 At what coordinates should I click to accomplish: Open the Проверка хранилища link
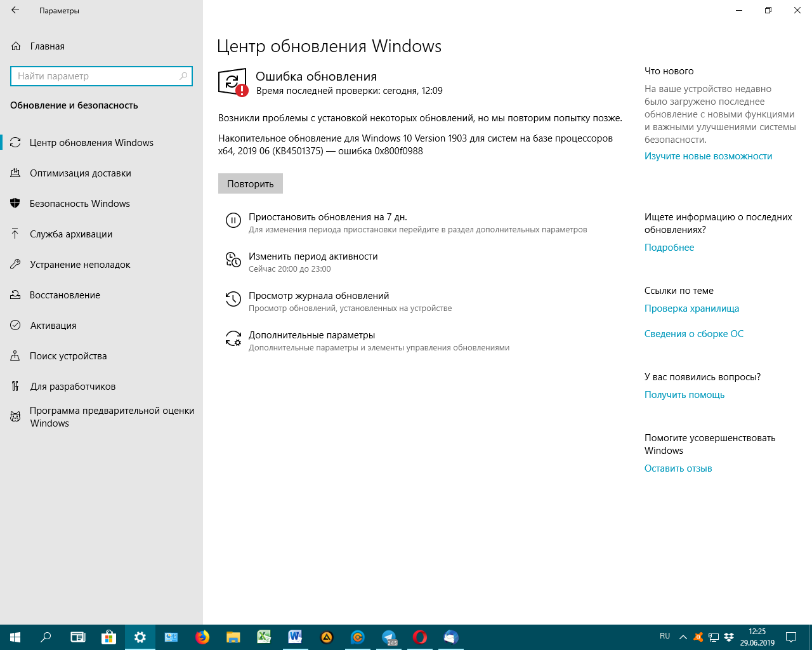pyautogui.click(x=692, y=308)
